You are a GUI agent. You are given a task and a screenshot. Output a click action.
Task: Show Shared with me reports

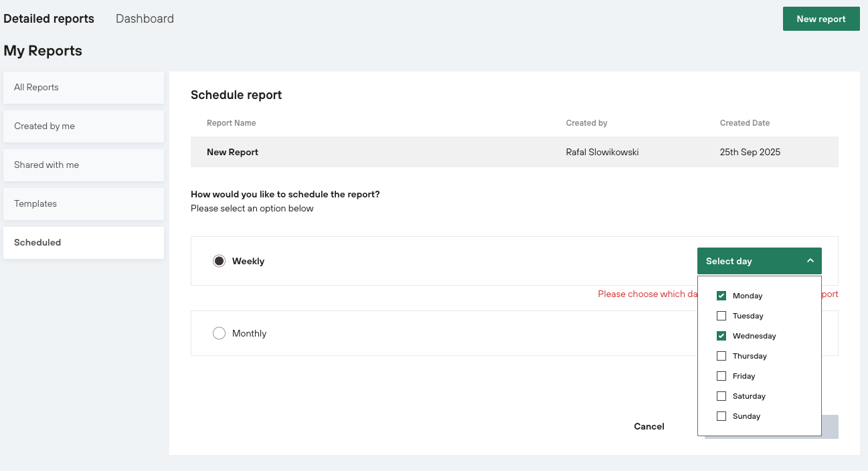83,165
